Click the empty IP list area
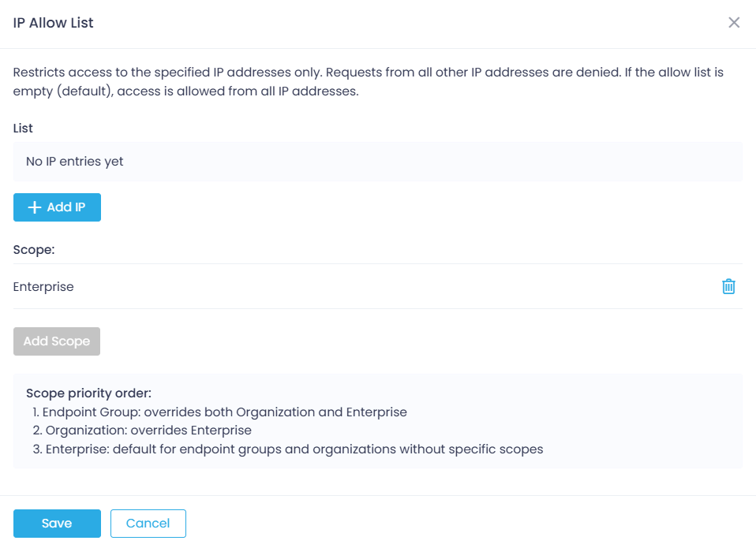 377,161
